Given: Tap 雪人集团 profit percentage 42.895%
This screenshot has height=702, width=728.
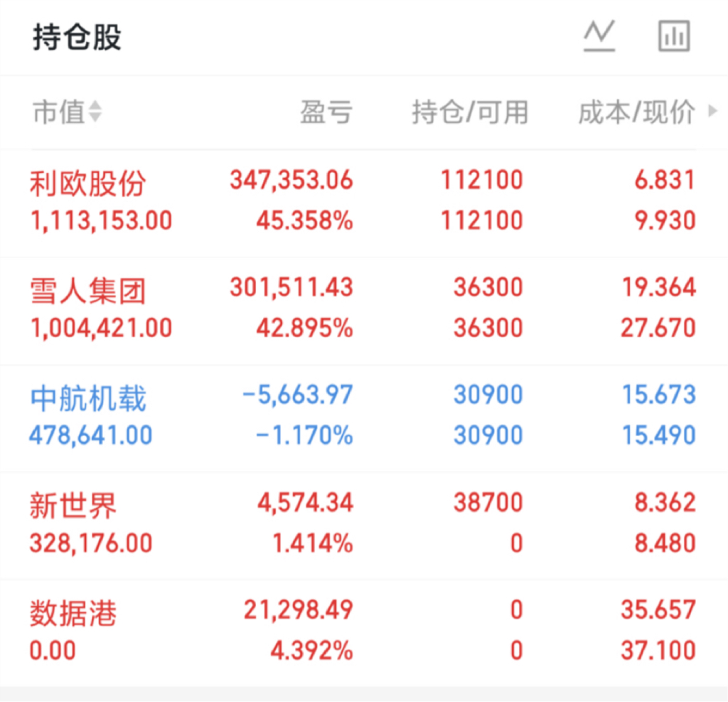Looking at the screenshot, I should (304, 328).
